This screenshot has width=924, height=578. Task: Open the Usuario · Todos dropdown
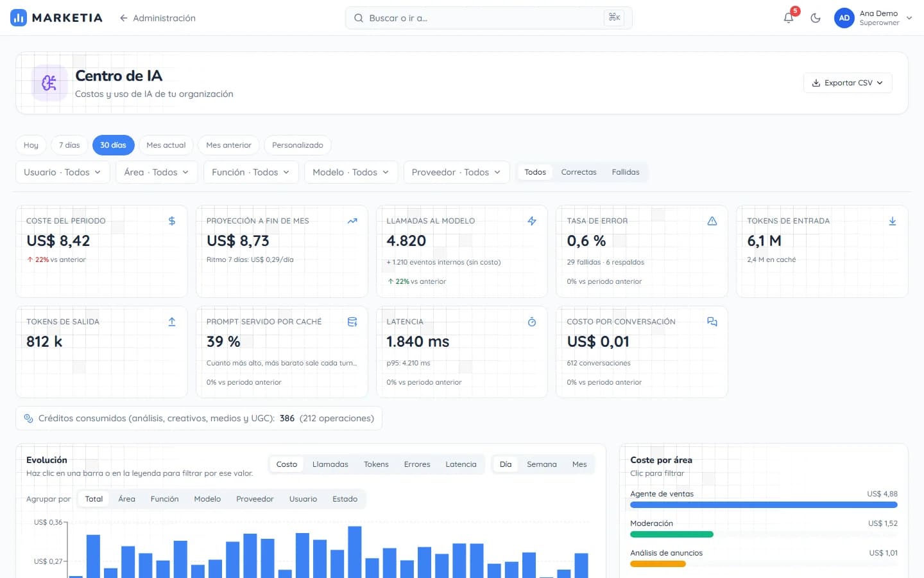pos(62,172)
